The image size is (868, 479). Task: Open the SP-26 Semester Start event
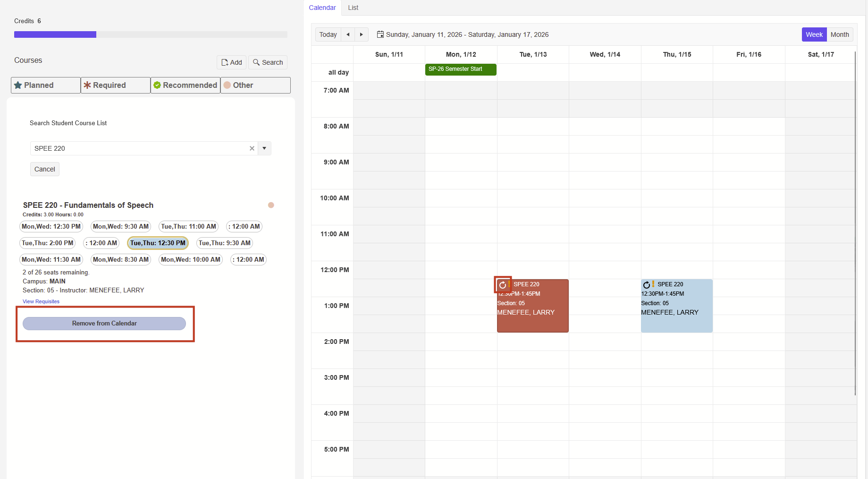pos(461,69)
